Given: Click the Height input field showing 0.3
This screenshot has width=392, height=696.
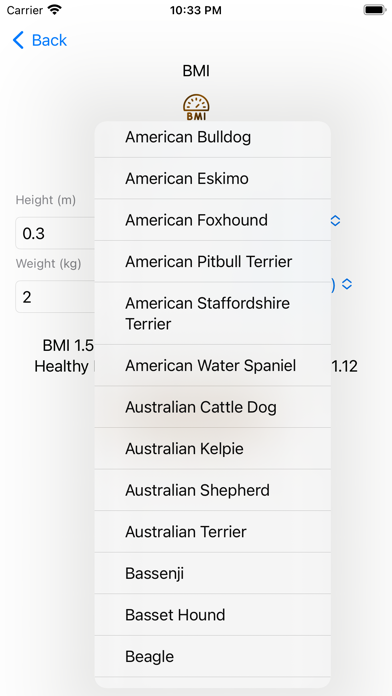Looking at the screenshot, I should click(x=55, y=233).
